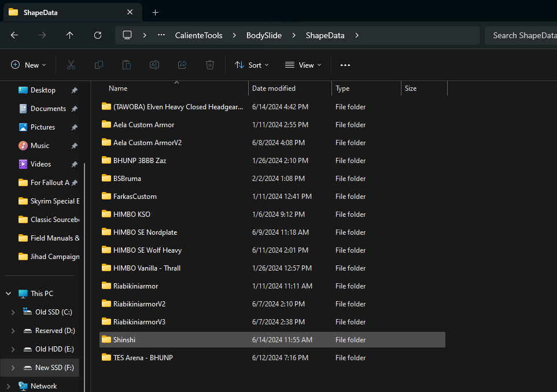Click folder icon beside HIMBO KSO
The width and height of the screenshot is (557, 392).
click(x=106, y=214)
